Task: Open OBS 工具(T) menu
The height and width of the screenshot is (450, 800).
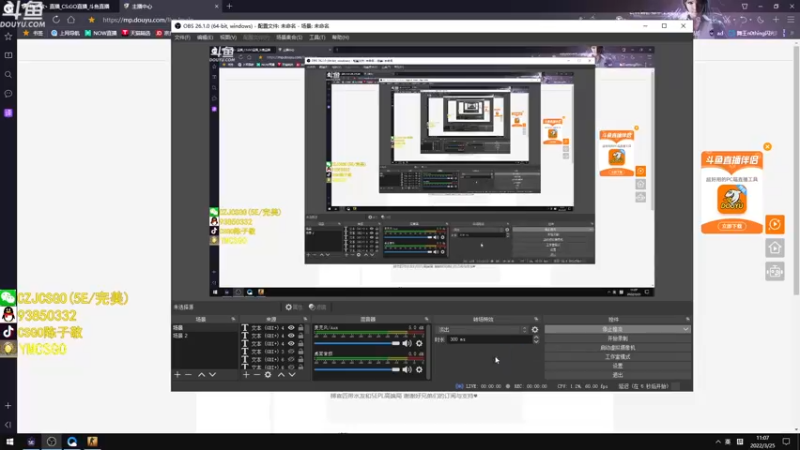Action: pos(317,37)
